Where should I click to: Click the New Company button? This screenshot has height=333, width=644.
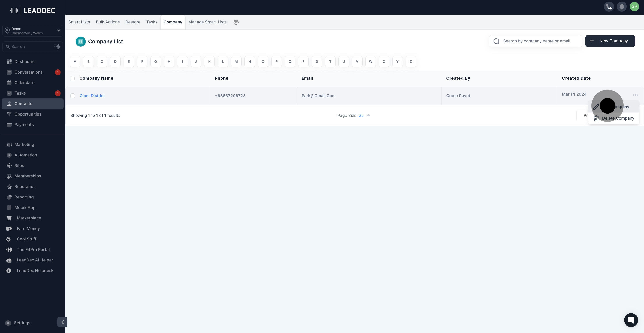[x=610, y=41]
